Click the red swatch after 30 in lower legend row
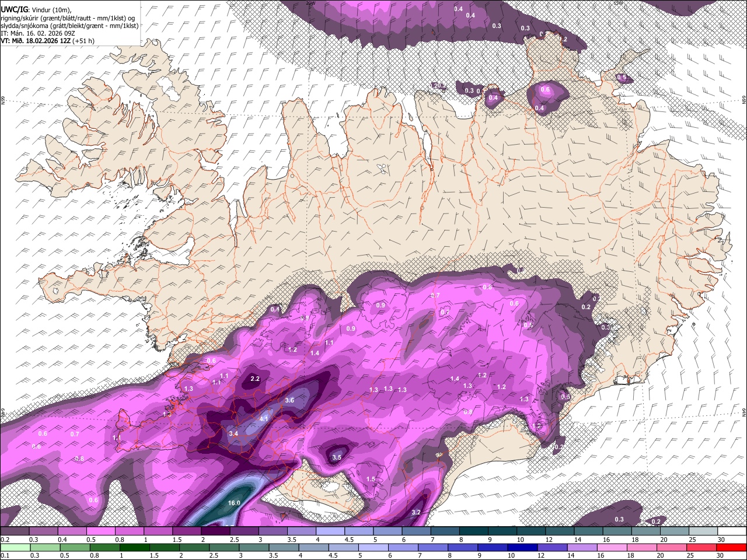This screenshot has height=560, width=747. [x=732, y=548]
